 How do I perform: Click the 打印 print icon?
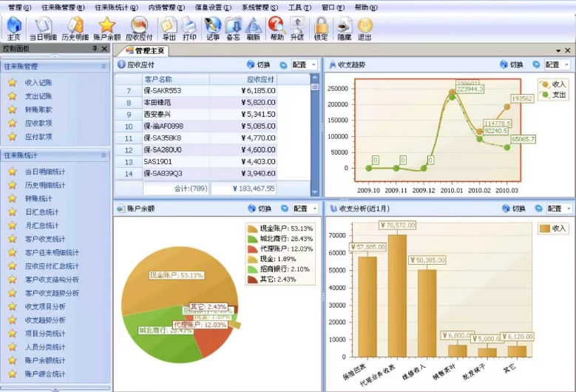coord(189,28)
